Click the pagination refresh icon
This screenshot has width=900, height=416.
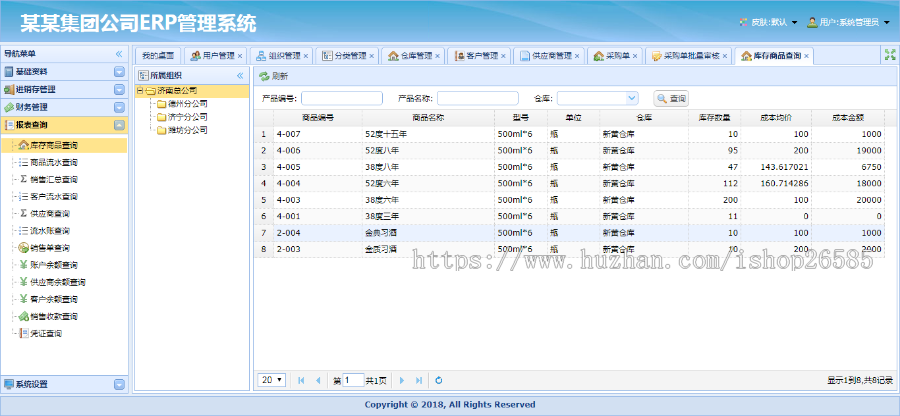coord(438,380)
